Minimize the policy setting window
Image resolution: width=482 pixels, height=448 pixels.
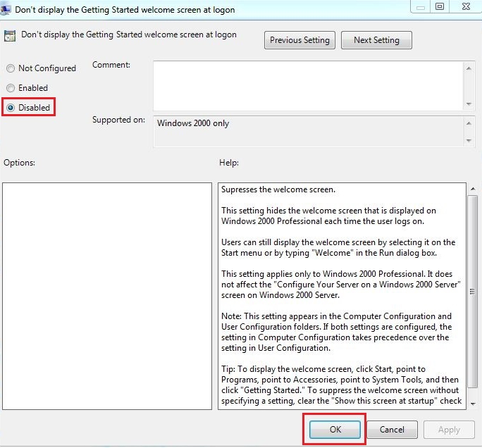click(421, 6)
